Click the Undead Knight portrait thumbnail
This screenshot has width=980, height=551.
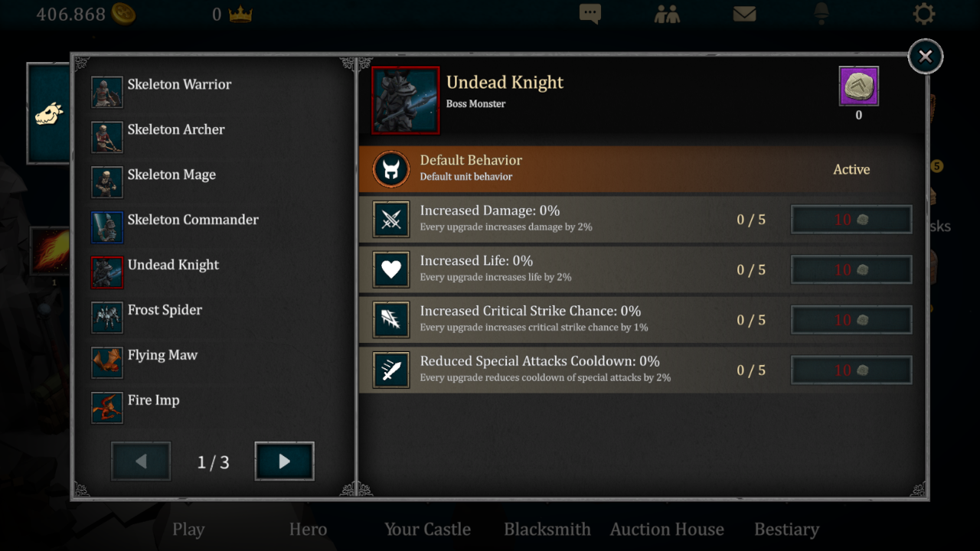(405, 100)
